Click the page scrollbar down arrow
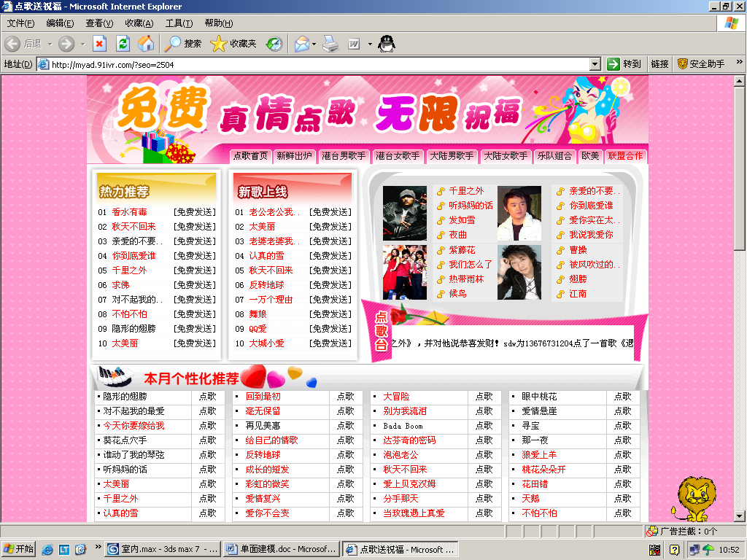This screenshot has width=747, height=560. (740, 516)
